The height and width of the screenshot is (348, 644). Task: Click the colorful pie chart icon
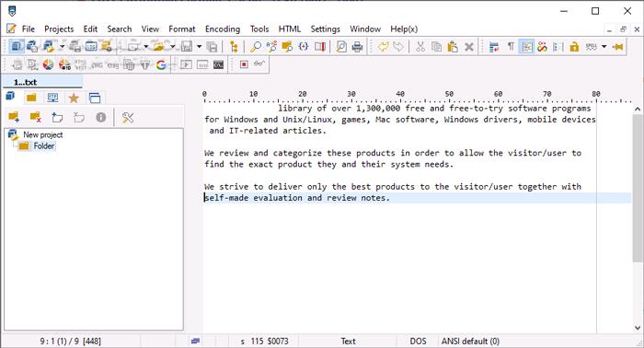(48, 64)
